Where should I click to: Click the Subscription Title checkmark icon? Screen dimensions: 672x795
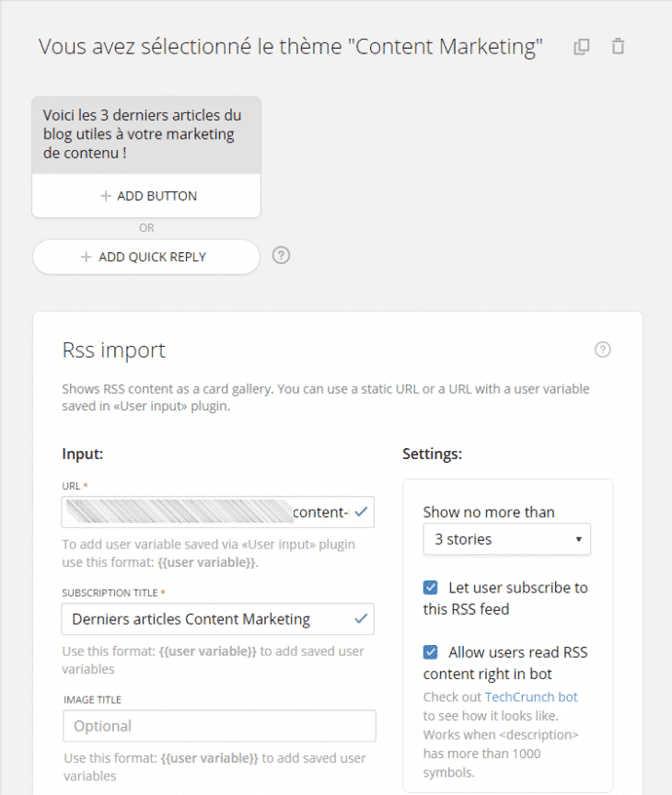(x=361, y=618)
